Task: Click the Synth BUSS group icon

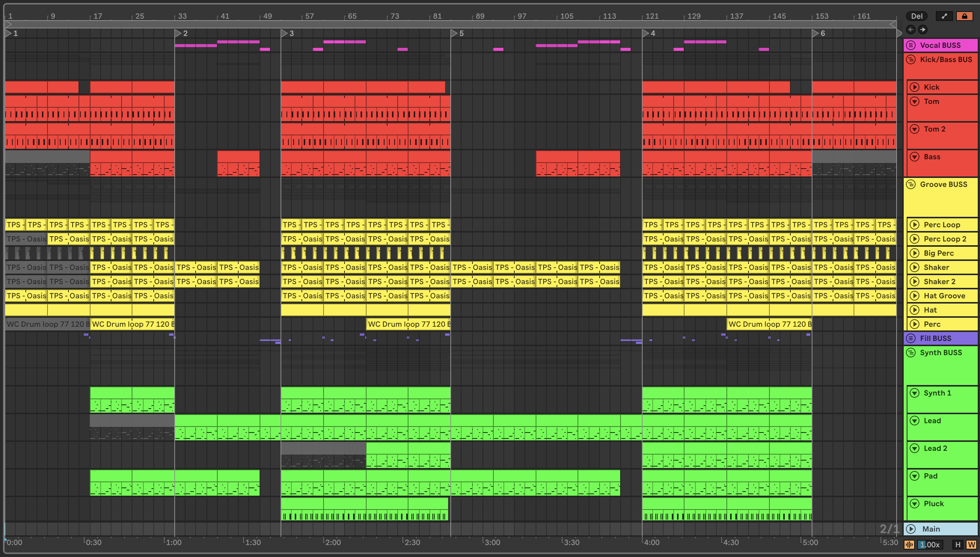Action: point(911,353)
